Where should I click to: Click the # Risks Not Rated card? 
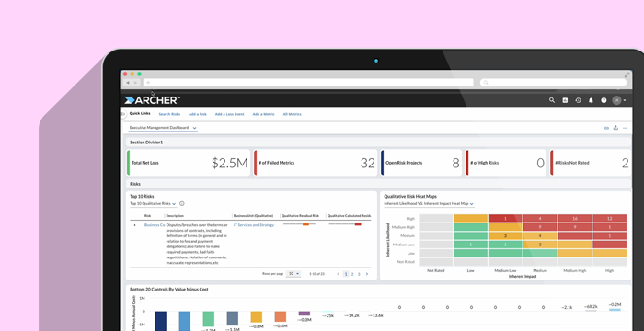[591, 163]
